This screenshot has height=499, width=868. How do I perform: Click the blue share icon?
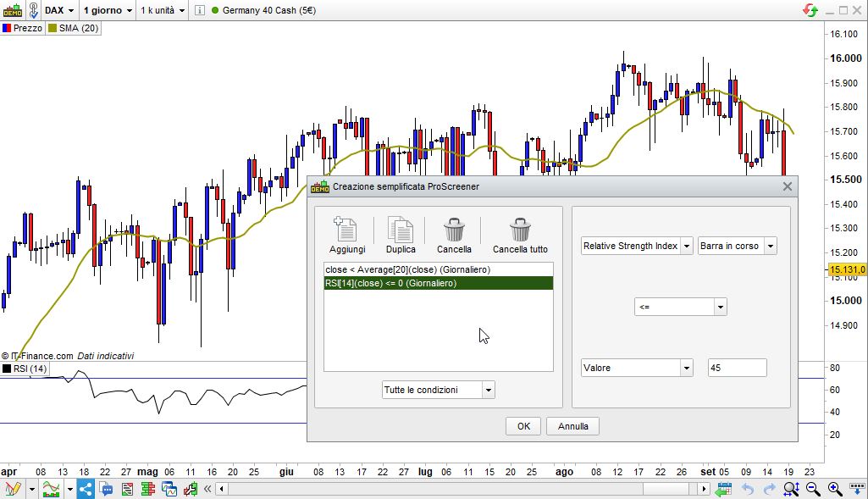pyautogui.click(x=86, y=489)
